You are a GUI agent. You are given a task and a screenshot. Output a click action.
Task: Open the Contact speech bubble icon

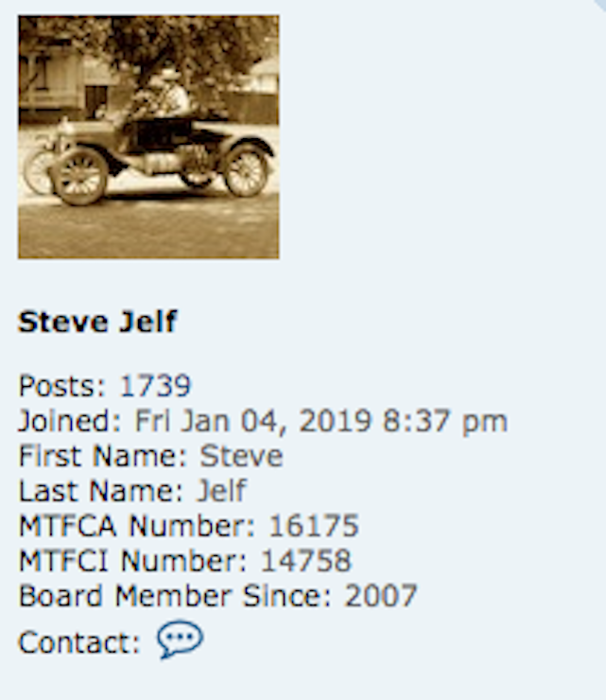tap(180, 640)
